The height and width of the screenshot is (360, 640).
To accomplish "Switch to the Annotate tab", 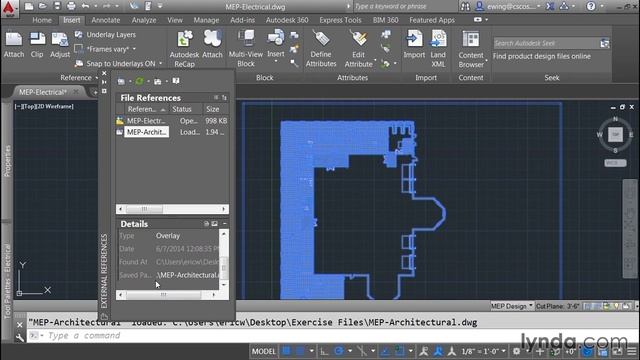I will [106, 20].
